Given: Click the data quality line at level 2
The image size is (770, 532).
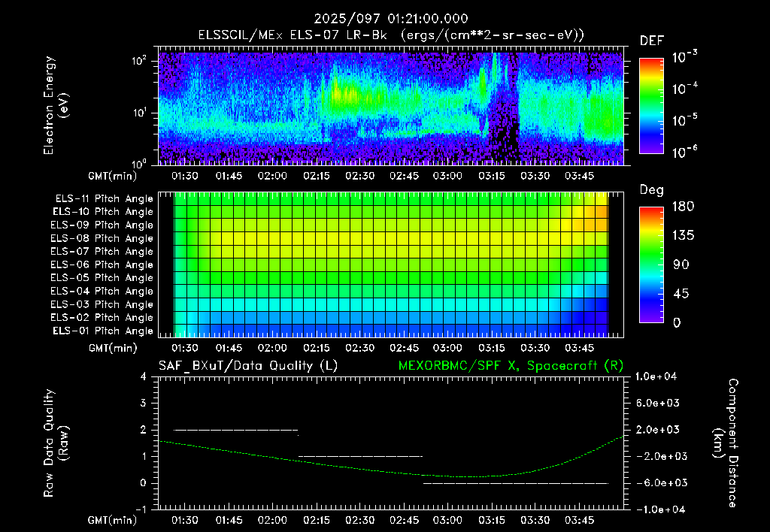Looking at the screenshot, I should [235, 430].
